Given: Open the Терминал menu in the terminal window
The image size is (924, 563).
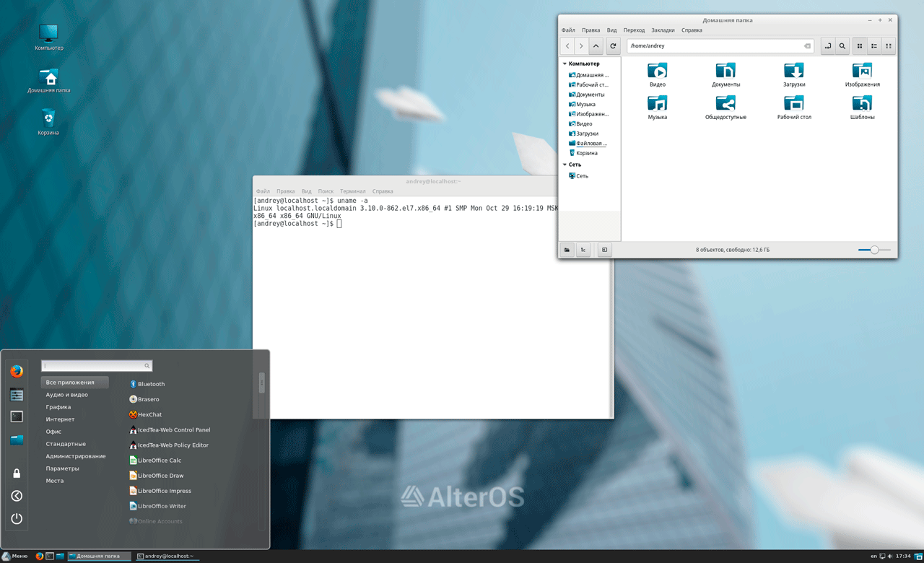Looking at the screenshot, I should tap(353, 191).
